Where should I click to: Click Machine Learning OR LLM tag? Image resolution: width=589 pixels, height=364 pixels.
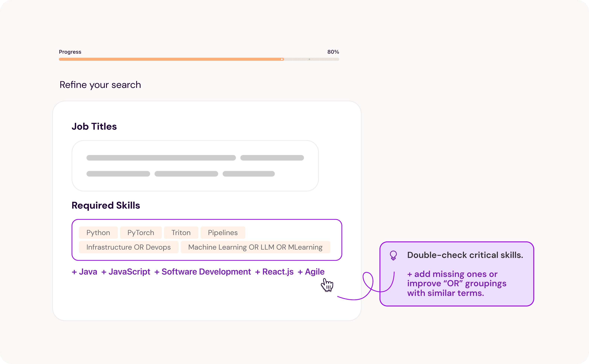pyautogui.click(x=255, y=247)
